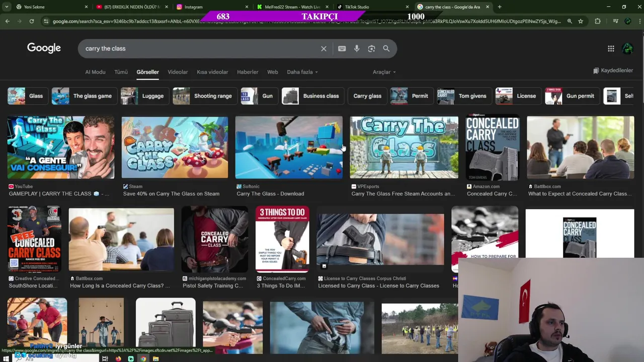Viewport: 644px width, 362px height.
Task: Bookmark this page with the star icon
Action: [x=581, y=21]
